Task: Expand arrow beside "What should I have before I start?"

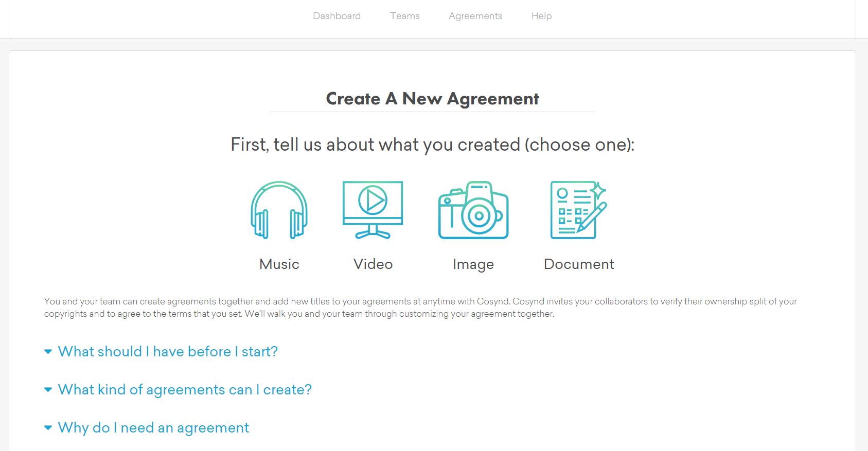Action: [48, 352]
